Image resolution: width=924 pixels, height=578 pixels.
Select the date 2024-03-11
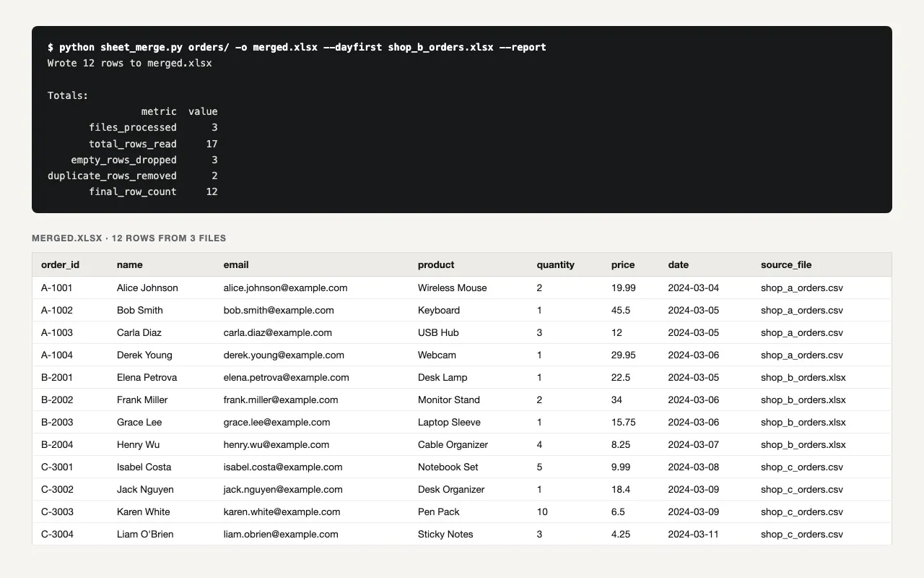[x=694, y=534]
